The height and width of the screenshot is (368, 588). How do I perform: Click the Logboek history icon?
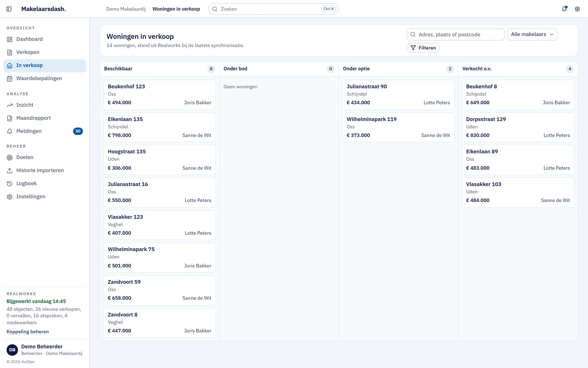point(10,184)
